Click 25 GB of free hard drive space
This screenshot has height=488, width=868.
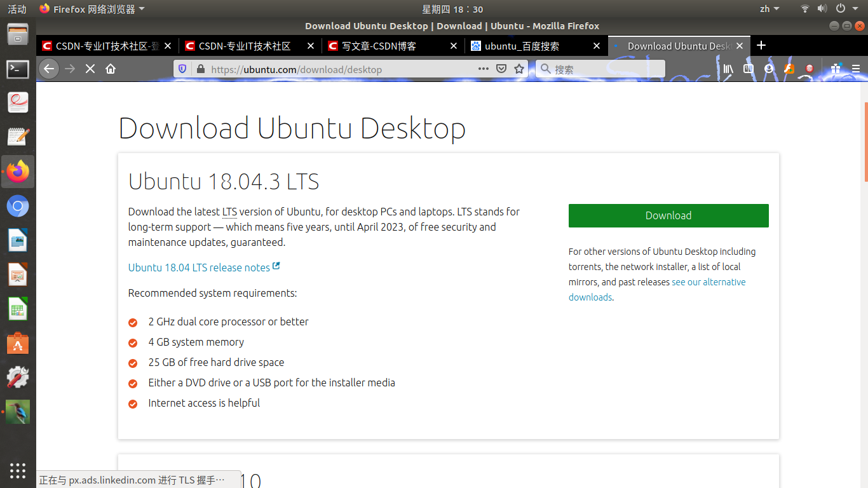[x=216, y=362]
